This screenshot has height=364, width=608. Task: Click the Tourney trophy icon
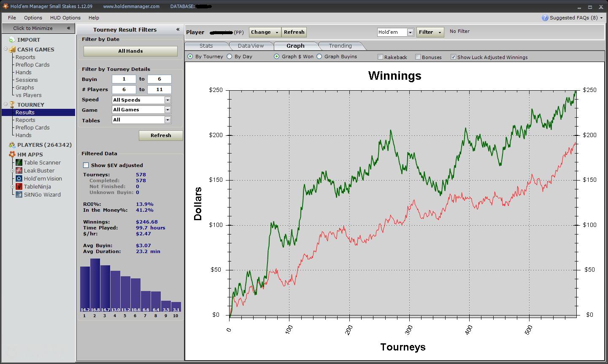pyautogui.click(x=12, y=105)
